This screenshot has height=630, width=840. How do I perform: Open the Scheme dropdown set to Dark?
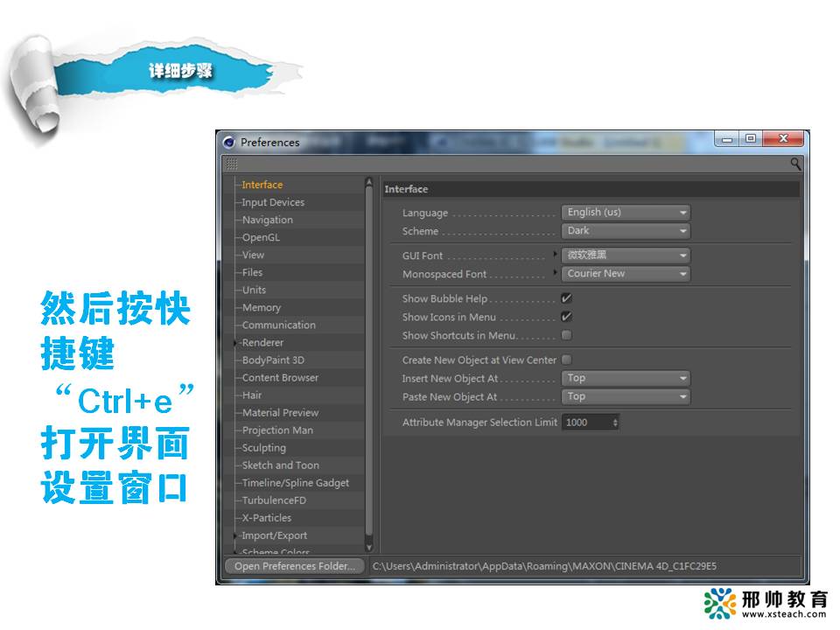point(625,231)
